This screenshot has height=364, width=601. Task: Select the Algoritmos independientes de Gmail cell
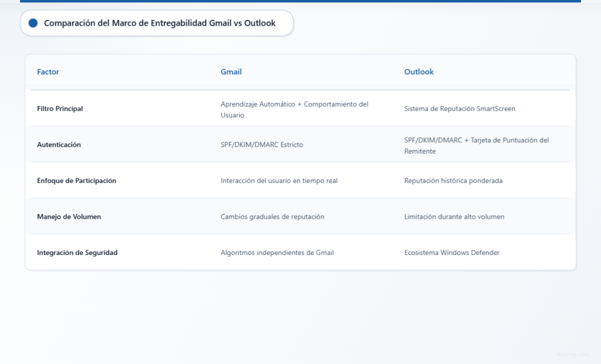click(277, 253)
